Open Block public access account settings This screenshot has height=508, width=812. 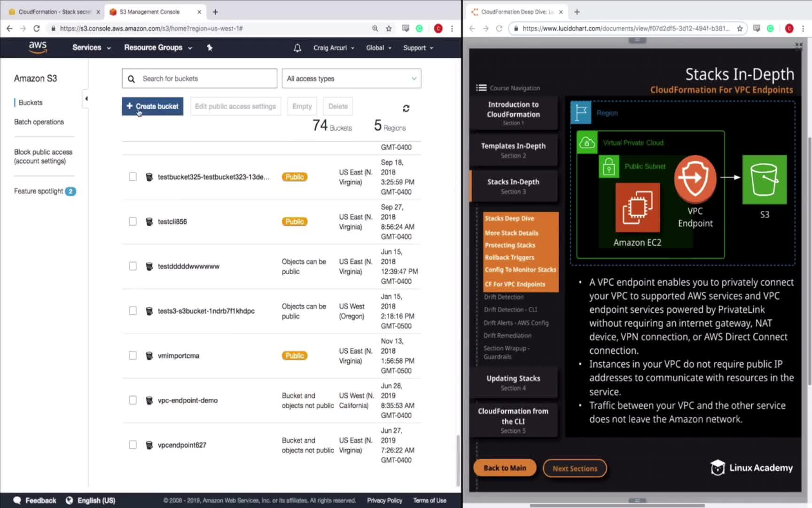click(x=43, y=157)
